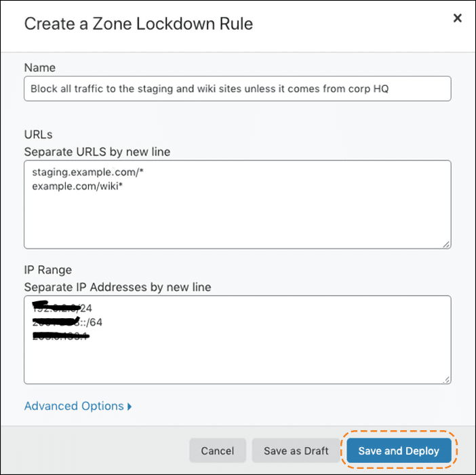
Task: Click the 'Separate URLS by new line' hint
Action: pyautogui.click(x=97, y=151)
